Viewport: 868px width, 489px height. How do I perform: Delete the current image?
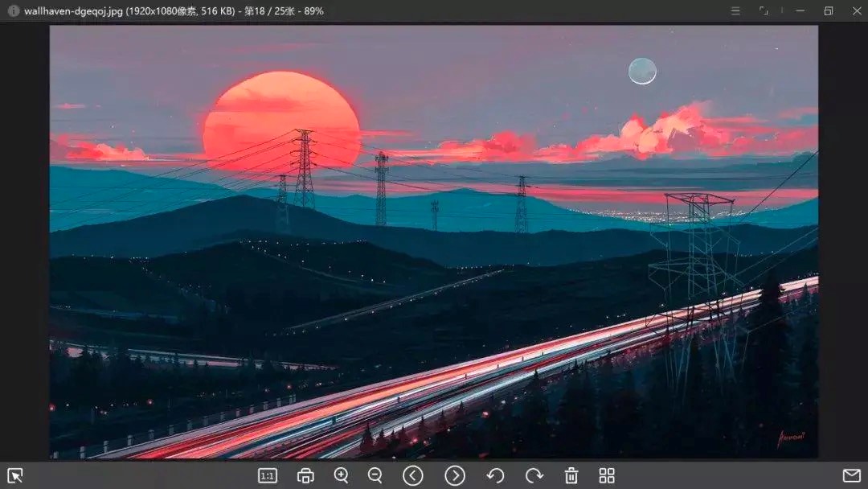coord(571,475)
